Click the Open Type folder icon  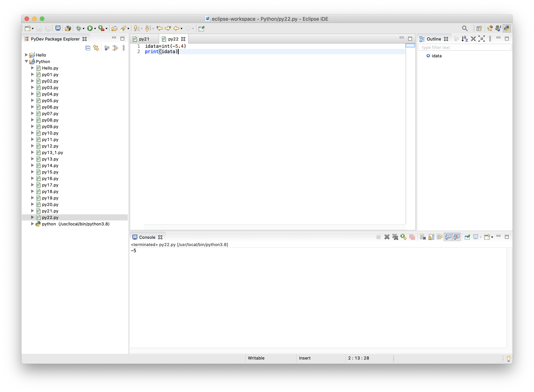(x=114, y=28)
